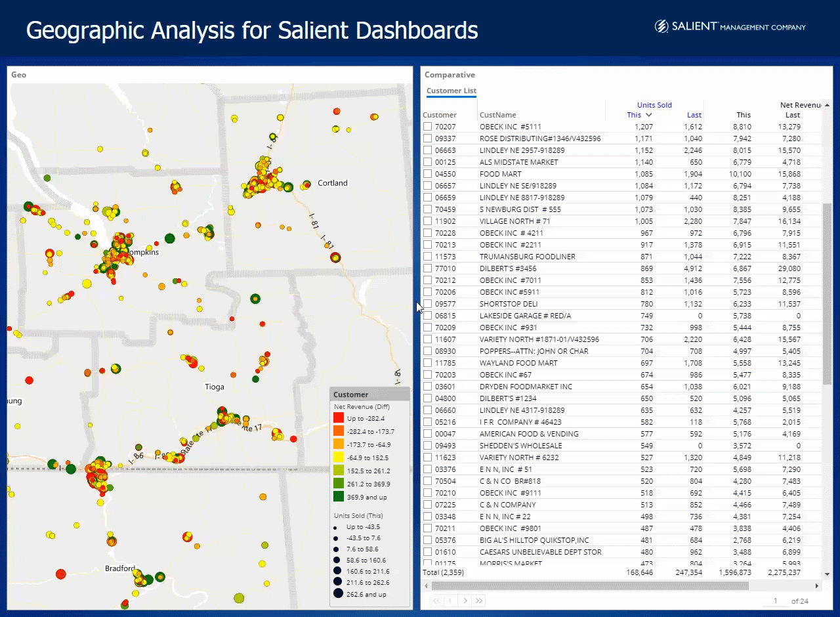Screen dimensions: 840x617
Task: Check the box for customer 70207
Action: [428, 127]
